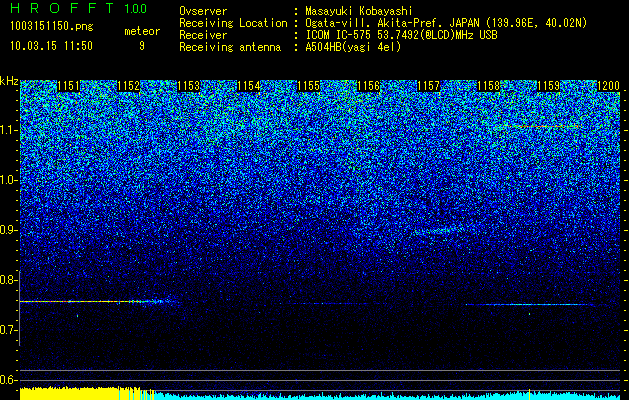629x400 pixels.
Task: Click the date 10.03.15 11:50 text
Action: click(x=51, y=46)
